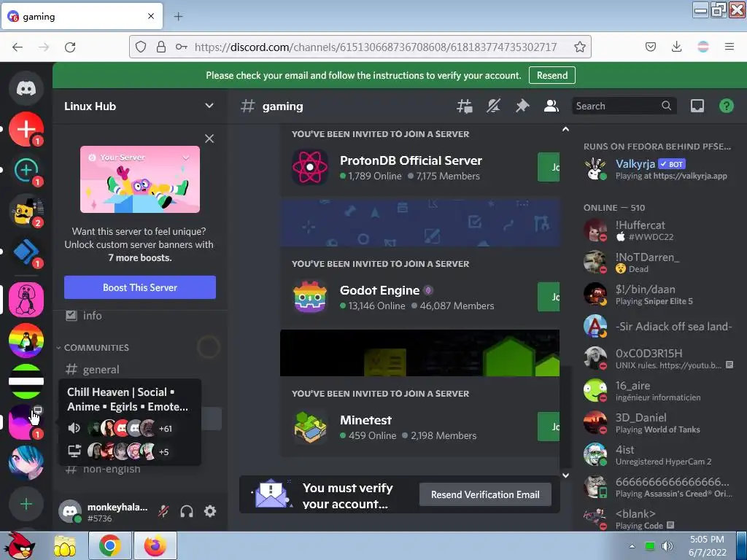This screenshot has height=560, width=747.
Task: Open the volume speaker tray icon
Action: coord(667,546)
